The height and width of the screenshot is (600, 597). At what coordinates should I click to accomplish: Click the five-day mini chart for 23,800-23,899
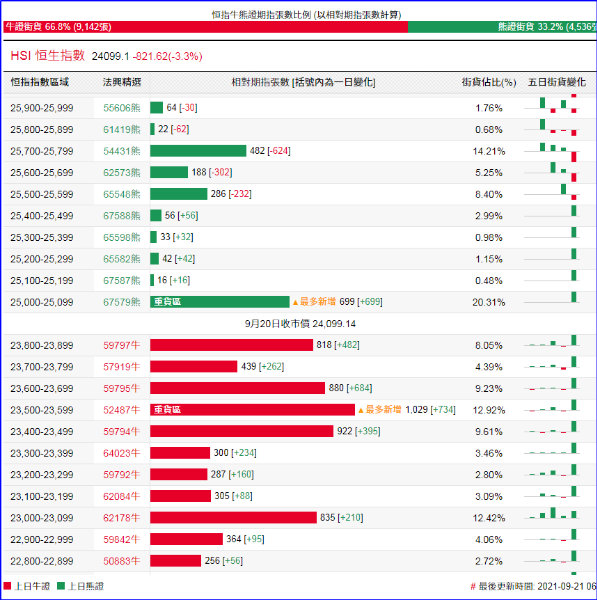pos(552,341)
